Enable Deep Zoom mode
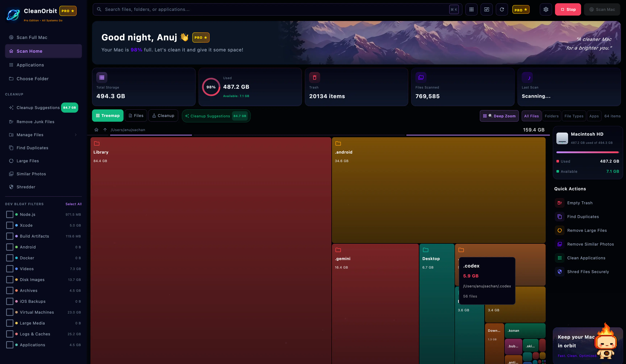626x364 pixels. tap(499, 116)
